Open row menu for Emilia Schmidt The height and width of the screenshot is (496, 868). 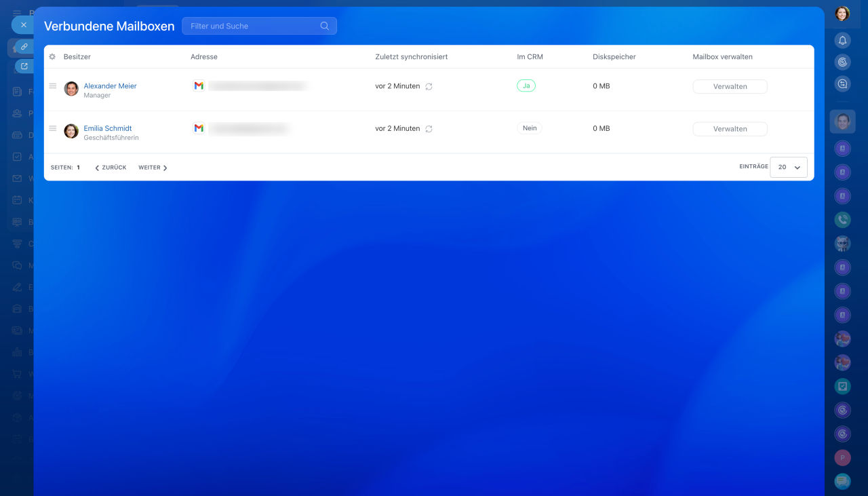(x=53, y=128)
